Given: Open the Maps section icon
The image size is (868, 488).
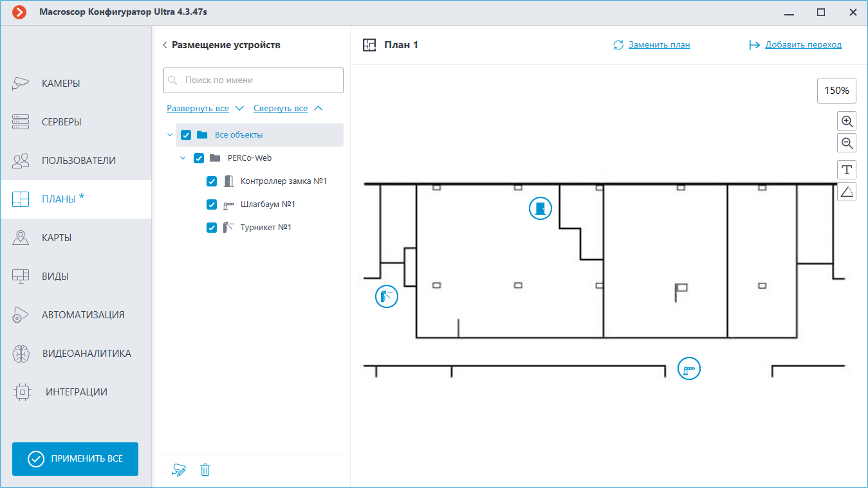Looking at the screenshot, I should coord(21,237).
